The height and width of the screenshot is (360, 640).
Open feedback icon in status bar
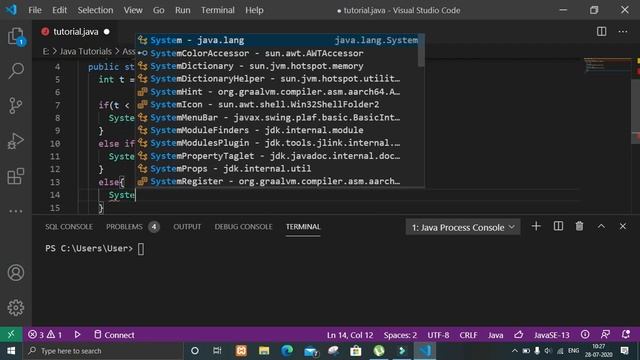tap(605, 335)
